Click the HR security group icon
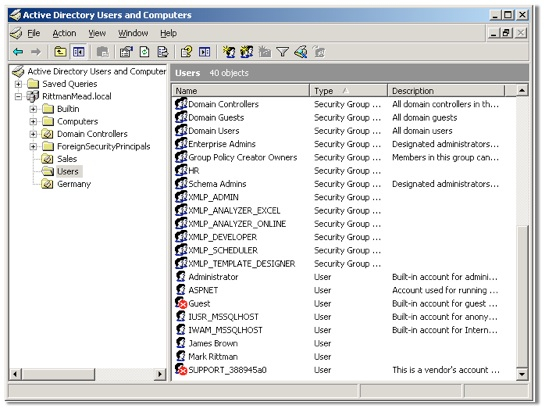Screen dimensions: 548x410 point(181,170)
